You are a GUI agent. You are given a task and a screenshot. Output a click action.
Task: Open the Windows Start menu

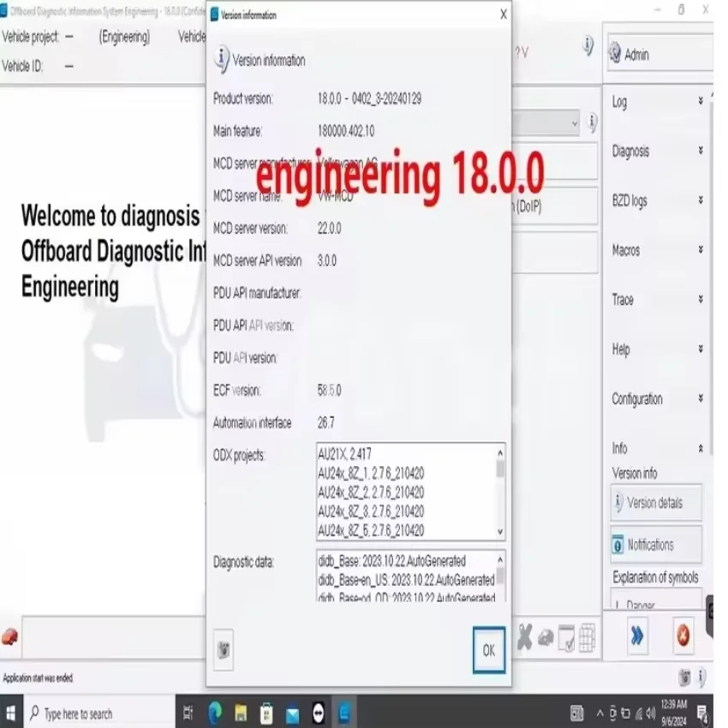tap(10, 713)
